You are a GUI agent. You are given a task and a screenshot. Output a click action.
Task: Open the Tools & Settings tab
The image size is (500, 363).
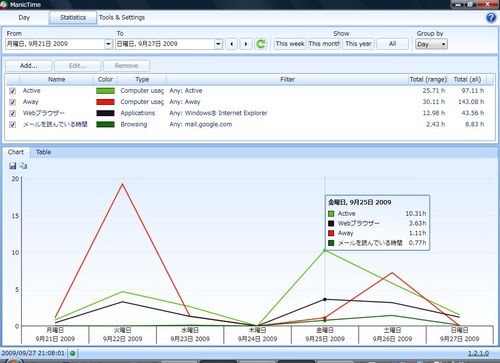click(122, 17)
